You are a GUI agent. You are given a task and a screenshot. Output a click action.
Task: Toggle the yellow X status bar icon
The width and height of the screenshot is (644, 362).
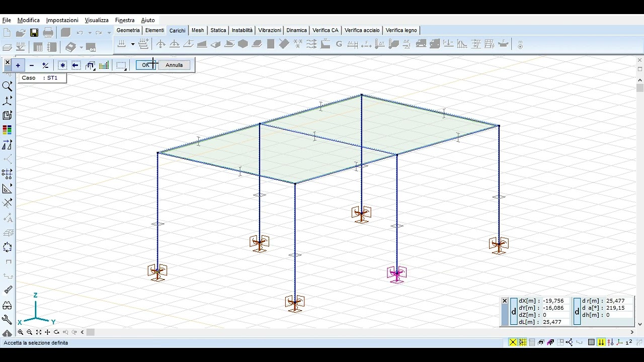click(513, 342)
